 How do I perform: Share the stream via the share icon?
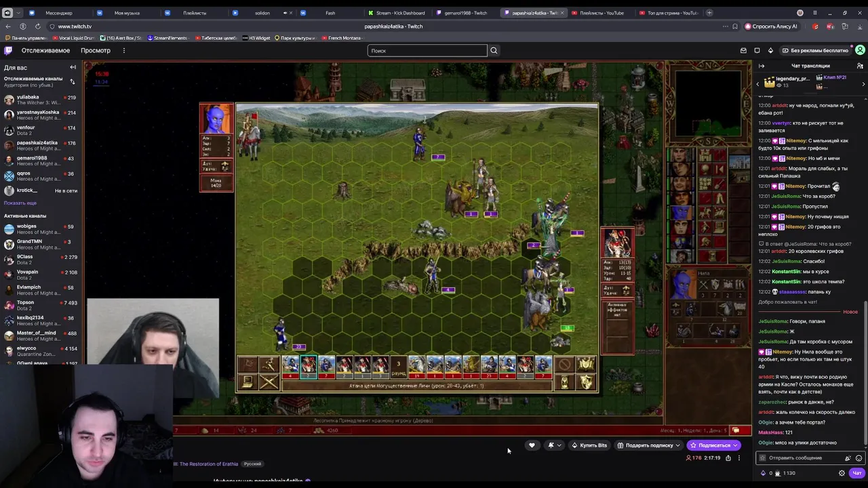[x=728, y=458]
